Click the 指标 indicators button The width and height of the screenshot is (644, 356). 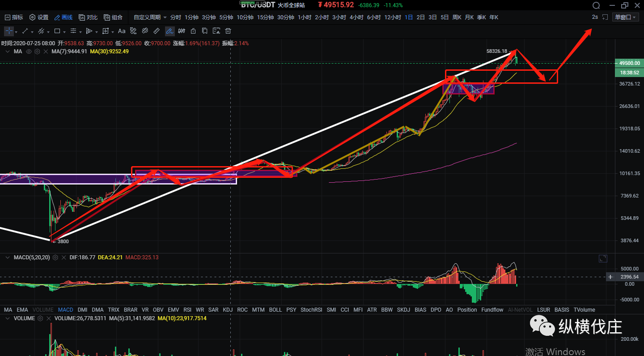[14, 17]
